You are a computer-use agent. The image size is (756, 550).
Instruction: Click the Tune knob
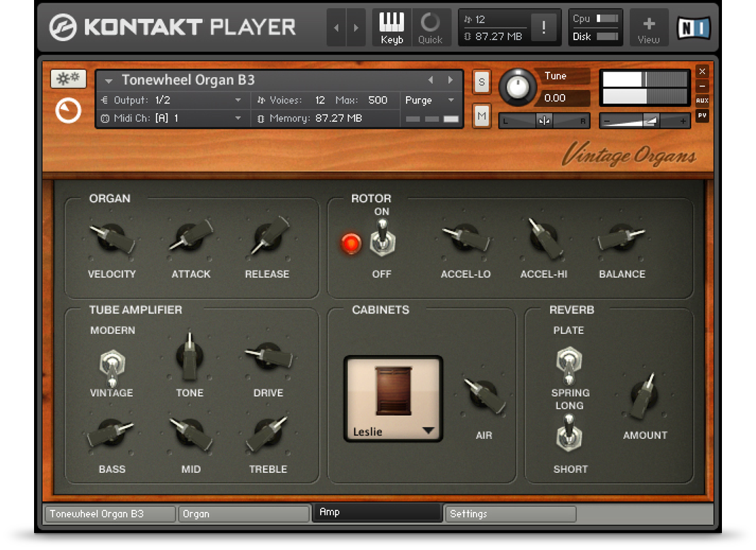click(517, 87)
